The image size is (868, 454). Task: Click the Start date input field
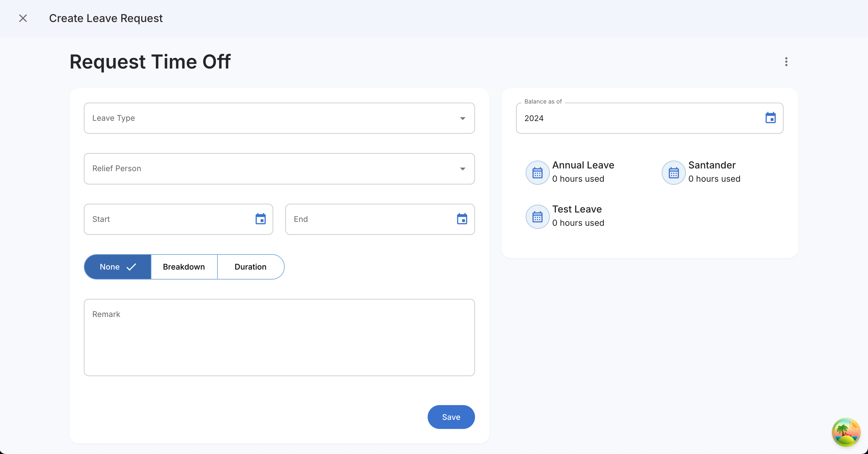(x=169, y=219)
